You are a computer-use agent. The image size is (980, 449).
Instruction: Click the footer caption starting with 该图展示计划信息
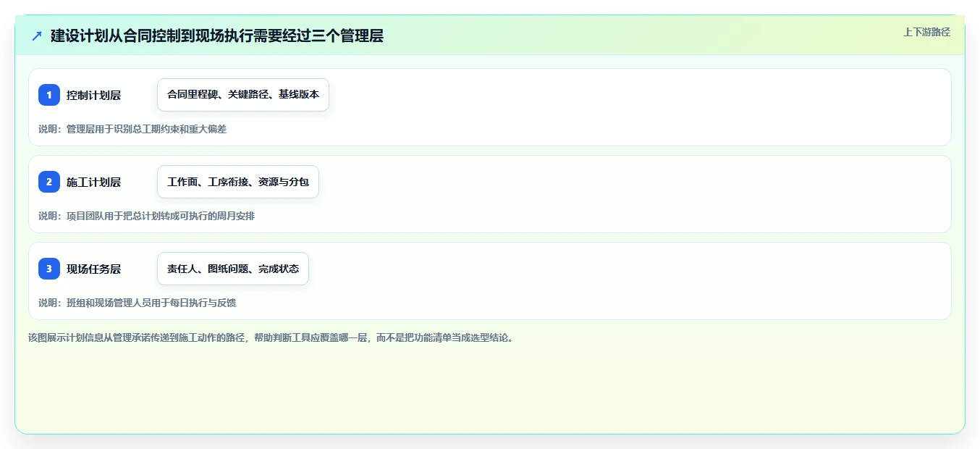click(271, 337)
